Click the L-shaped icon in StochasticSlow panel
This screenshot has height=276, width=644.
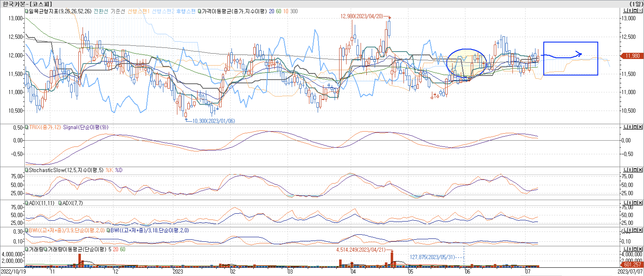[x=625, y=170]
